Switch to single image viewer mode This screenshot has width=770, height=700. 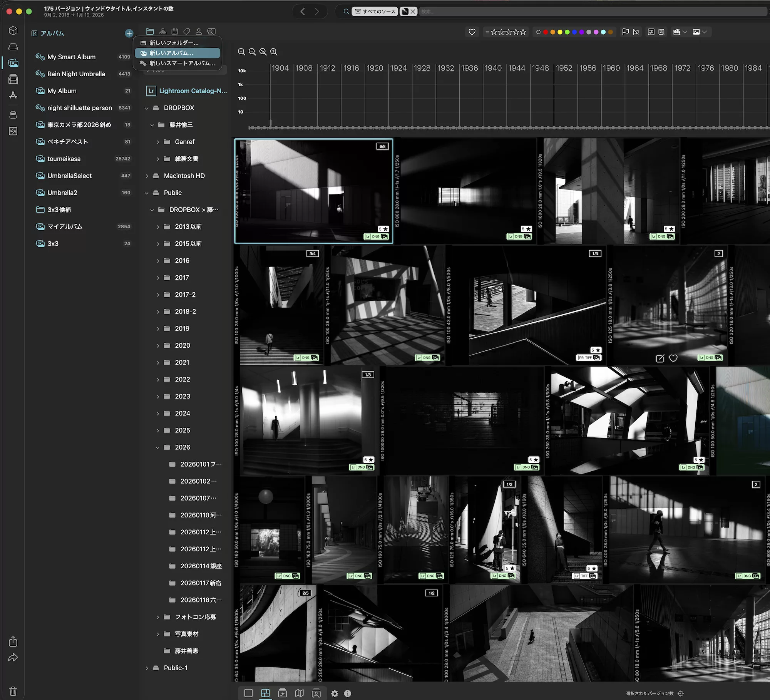[248, 693]
